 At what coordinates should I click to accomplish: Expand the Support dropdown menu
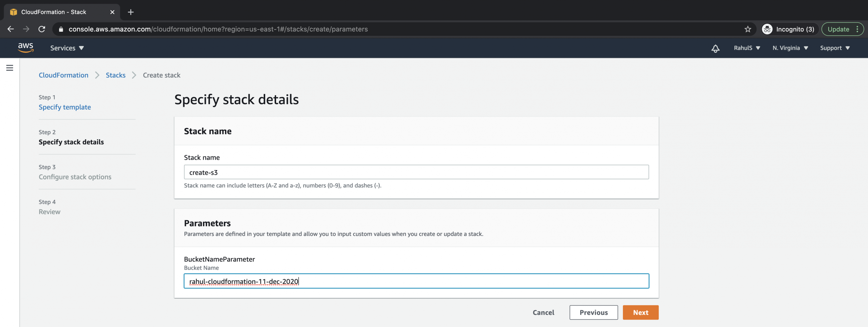click(835, 48)
